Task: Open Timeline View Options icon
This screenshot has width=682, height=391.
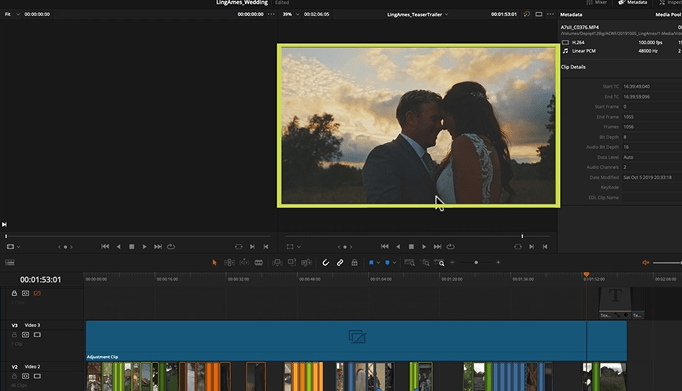Action: tap(10, 263)
